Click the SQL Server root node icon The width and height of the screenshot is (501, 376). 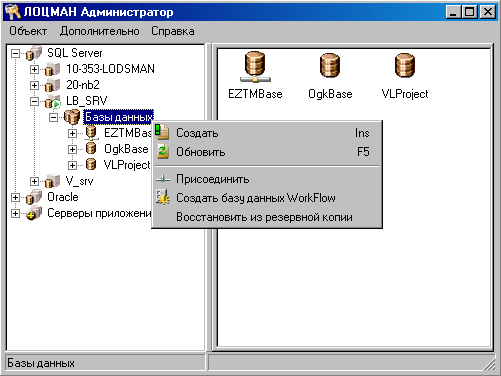34,53
